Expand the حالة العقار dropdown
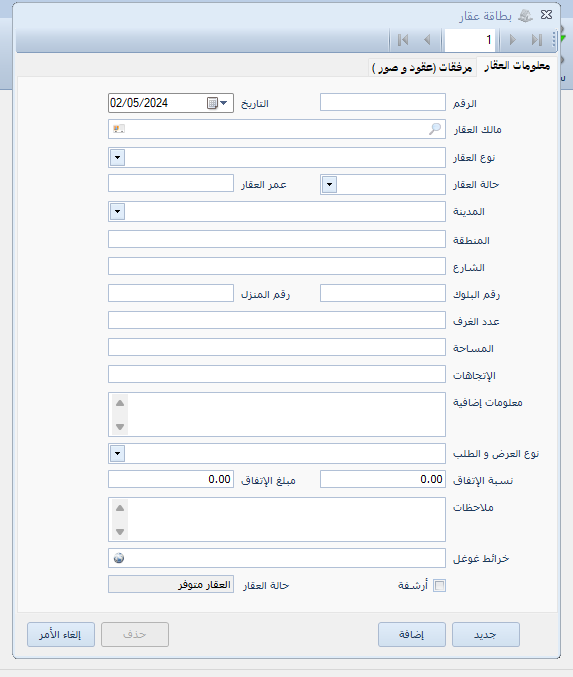 click(x=329, y=185)
